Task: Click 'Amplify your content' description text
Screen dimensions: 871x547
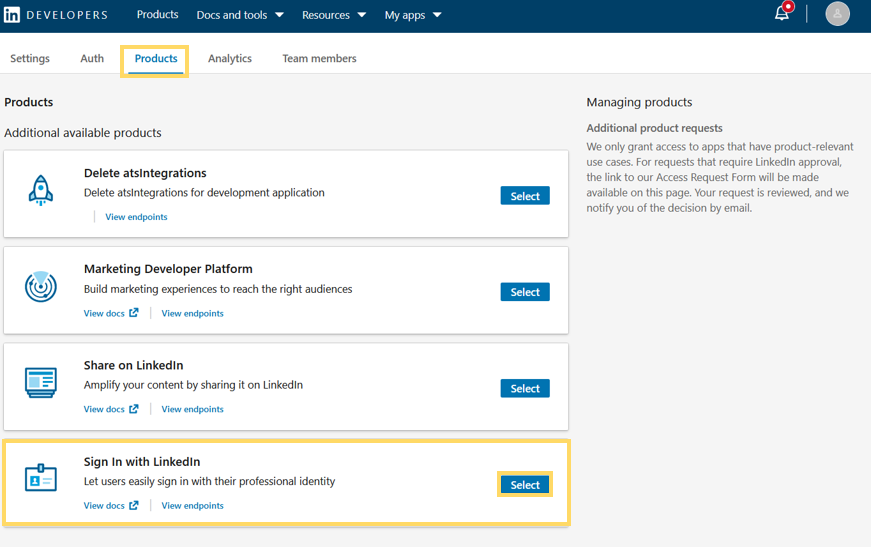Action: [x=193, y=385]
